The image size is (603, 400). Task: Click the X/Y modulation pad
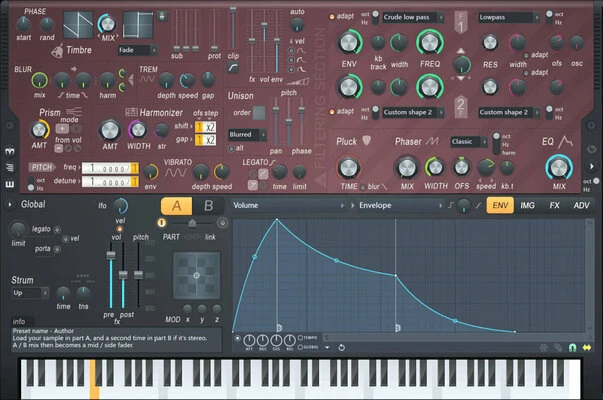196,274
